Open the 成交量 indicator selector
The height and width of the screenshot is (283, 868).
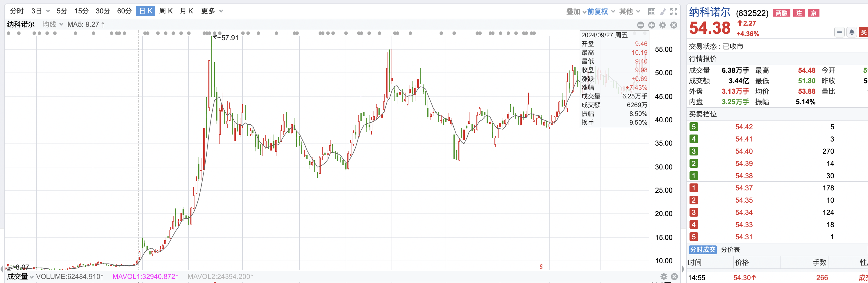click(20, 277)
